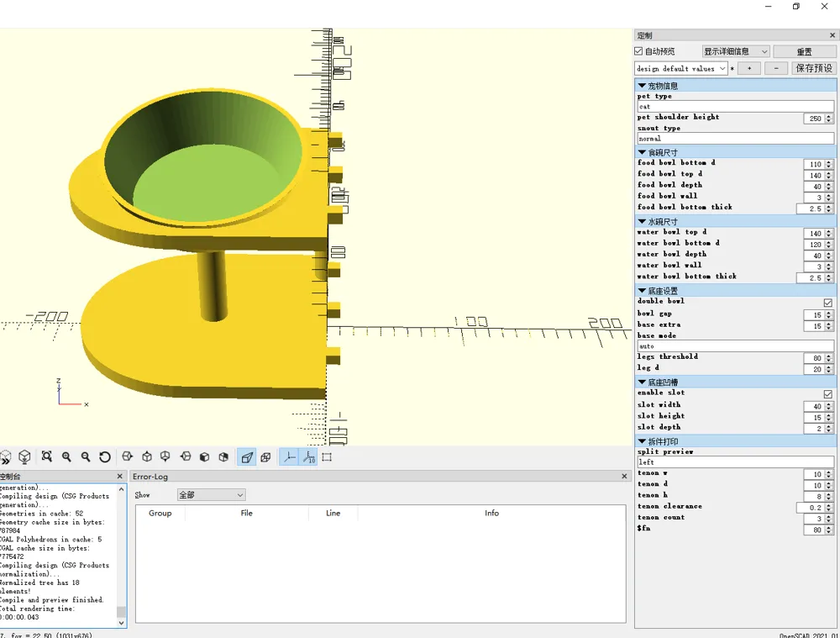Image resolution: width=840 pixels, height=638 pixels.
Task: Click the View All icon
Action: click(46, 457)
